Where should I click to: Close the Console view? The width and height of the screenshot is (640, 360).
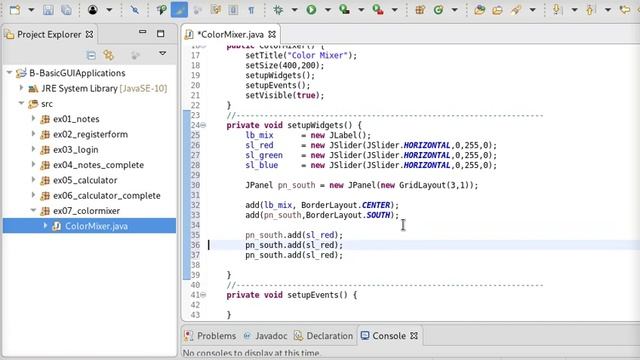[414, 336]
